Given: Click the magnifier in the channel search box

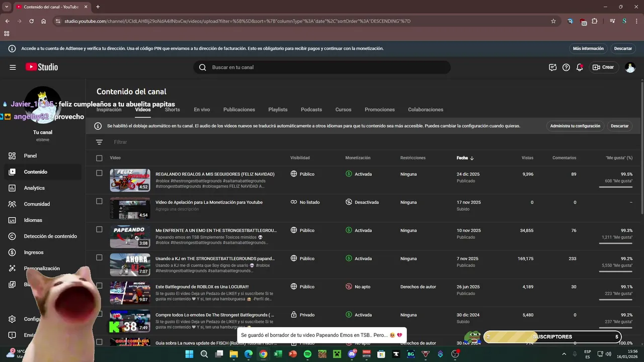Looking at the screenshot, I should [x=202, y=67].
